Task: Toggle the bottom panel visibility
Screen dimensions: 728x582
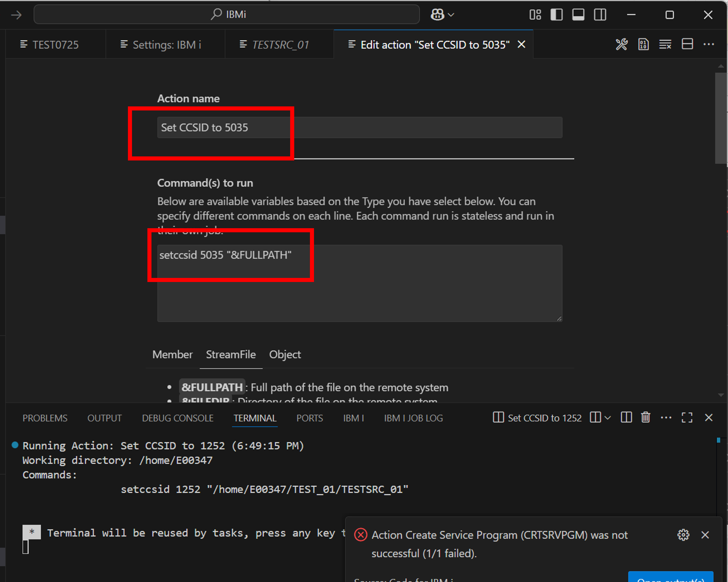Action: pos(578,15)
